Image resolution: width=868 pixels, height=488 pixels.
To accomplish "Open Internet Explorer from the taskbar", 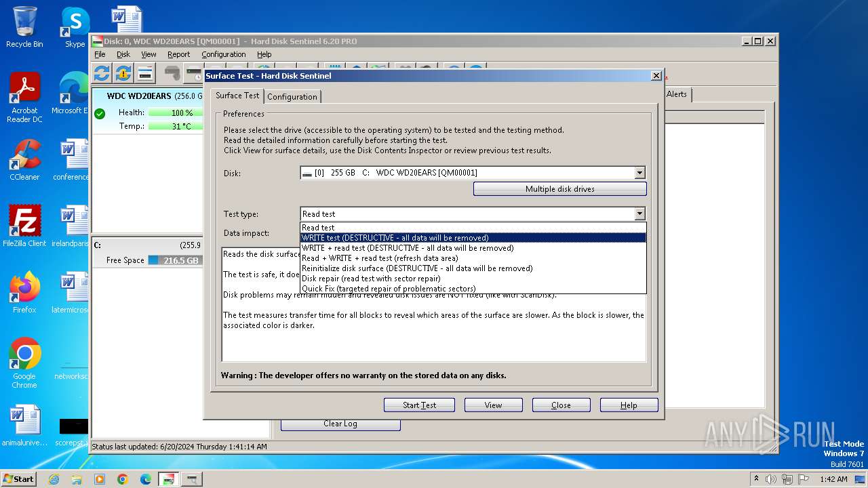I will click(x=54, y=479).
